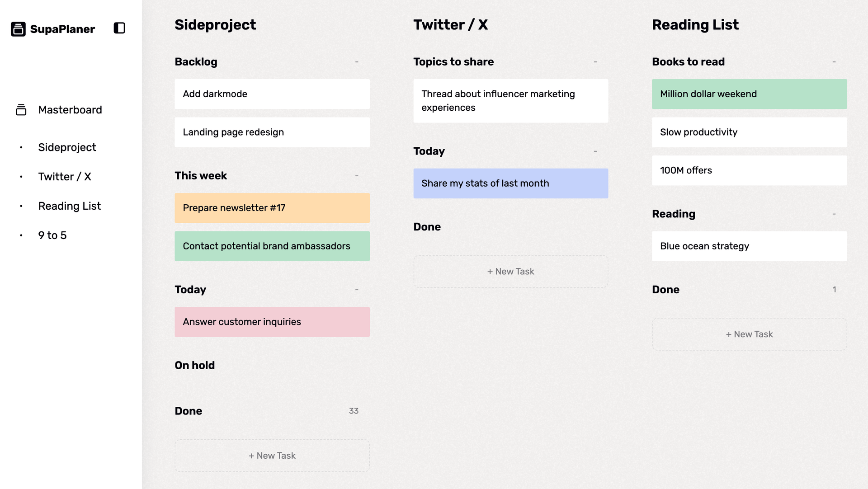Click the Masterboard stack icon
Viewport: 868px width, 489px height.
point(21,110)
